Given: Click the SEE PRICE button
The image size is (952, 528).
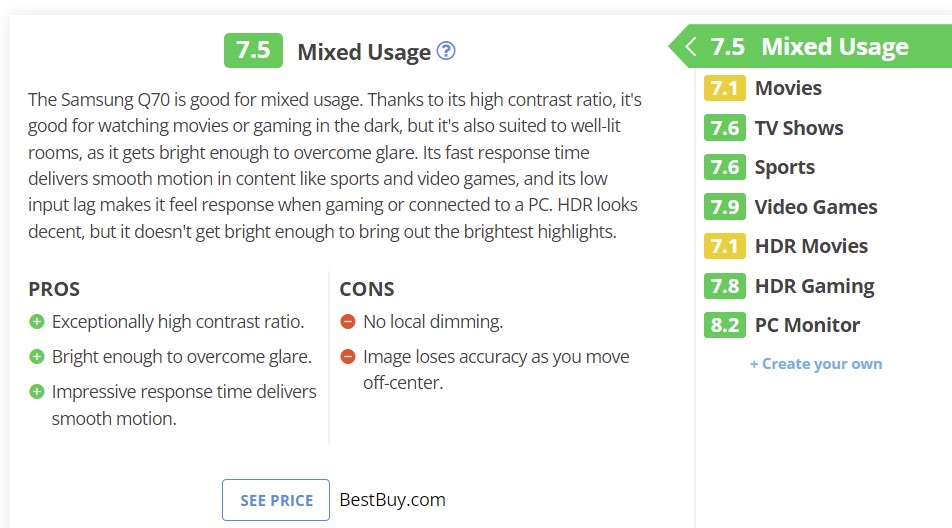Looking at the screenshot, I should point(276,500).
